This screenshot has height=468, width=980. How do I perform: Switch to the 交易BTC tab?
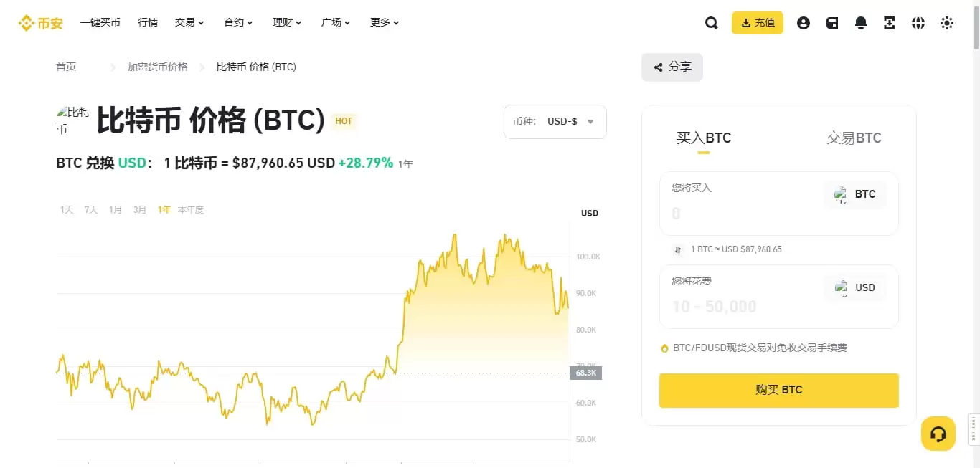coord(854,138)
